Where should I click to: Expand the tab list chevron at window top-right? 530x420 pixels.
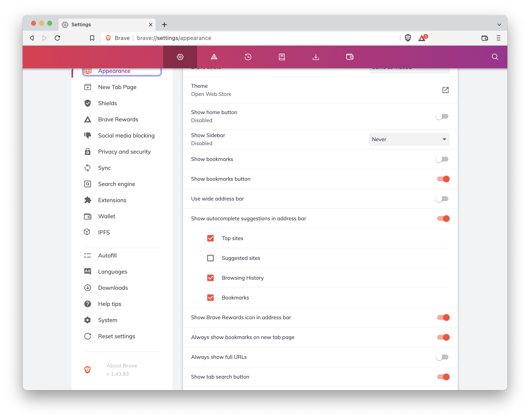click(499, 25)
